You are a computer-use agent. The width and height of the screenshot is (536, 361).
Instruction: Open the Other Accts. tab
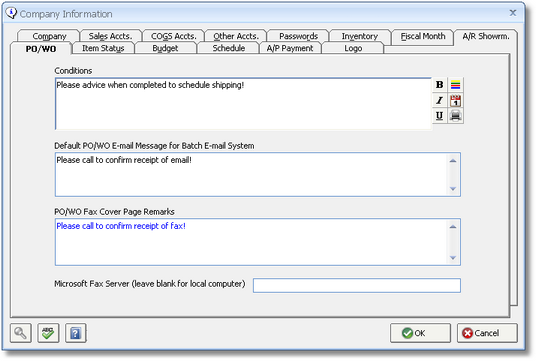(236, 36)
